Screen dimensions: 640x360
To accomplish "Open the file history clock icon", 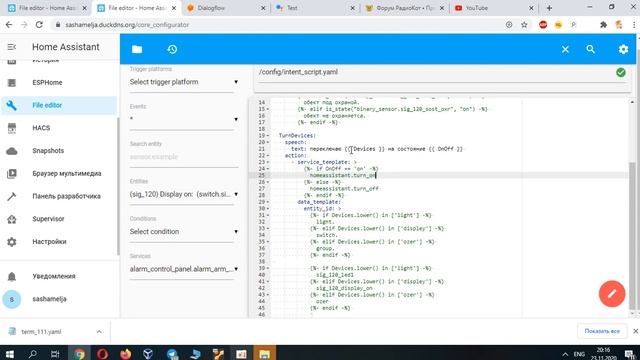I will (172, 49).
